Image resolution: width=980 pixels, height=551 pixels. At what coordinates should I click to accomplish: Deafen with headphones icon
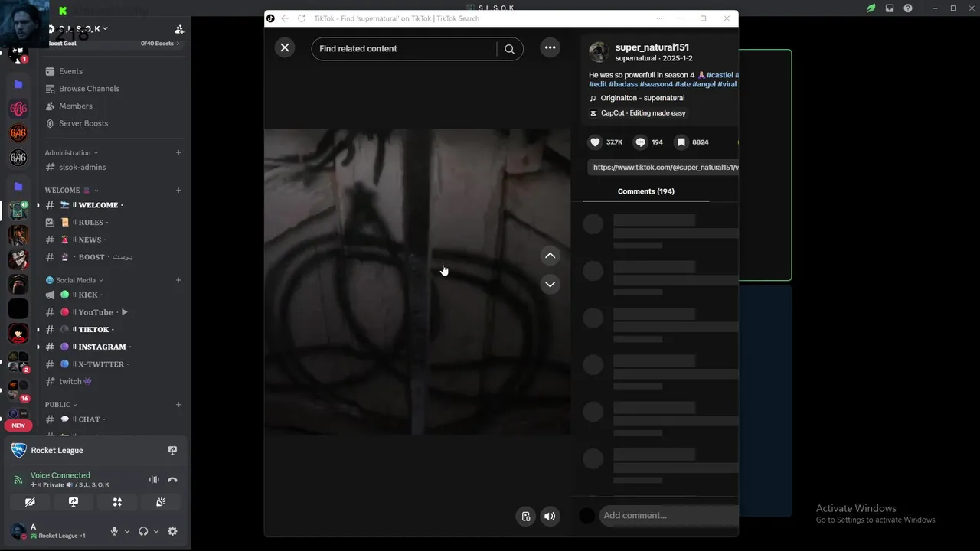tap(143, 531)
